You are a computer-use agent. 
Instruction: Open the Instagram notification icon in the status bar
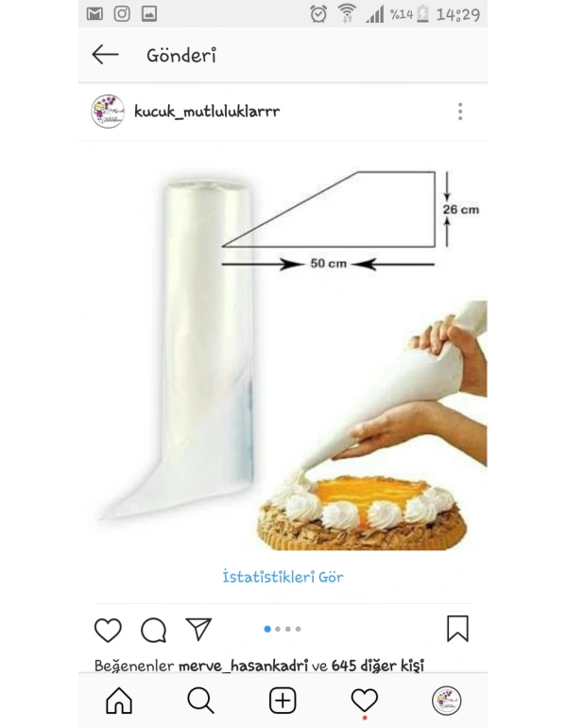(x=122, y=14)
